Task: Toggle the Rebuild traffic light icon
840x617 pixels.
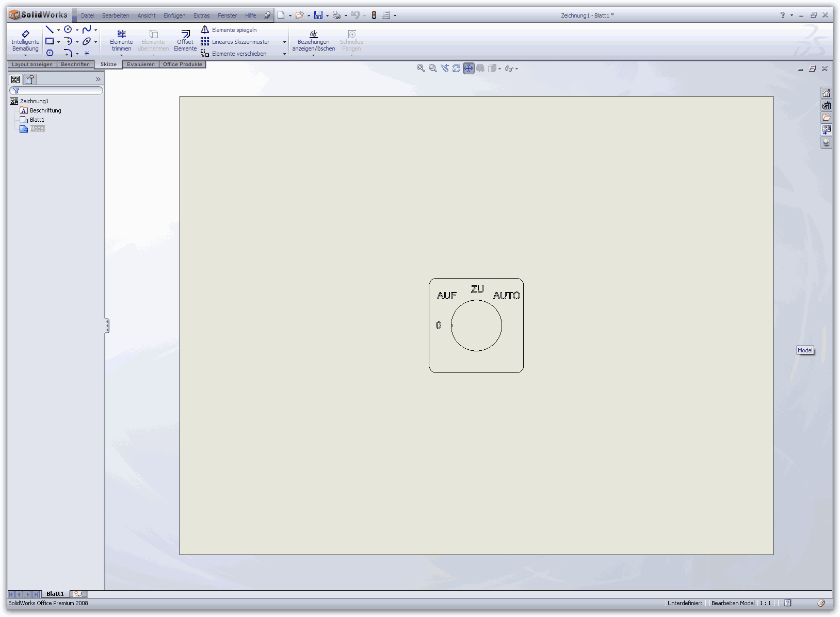Action: tap(374, 15)
